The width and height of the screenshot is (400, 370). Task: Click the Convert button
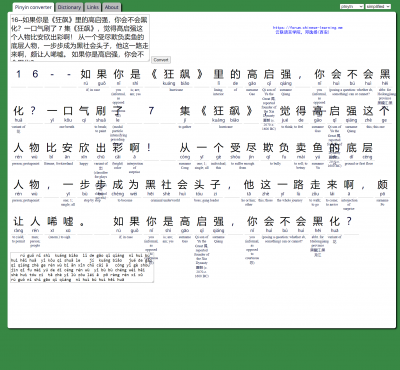coord(161,60)
